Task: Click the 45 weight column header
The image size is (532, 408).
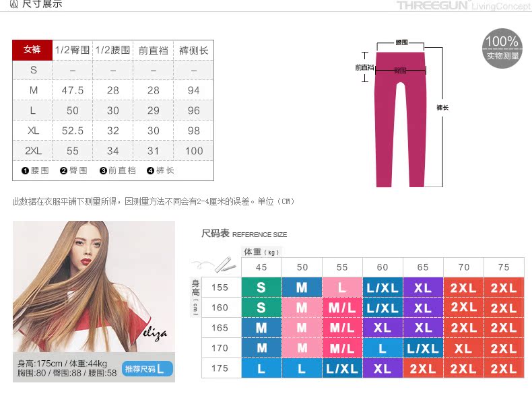Action: pyautogui.click(x=261, y=267)
